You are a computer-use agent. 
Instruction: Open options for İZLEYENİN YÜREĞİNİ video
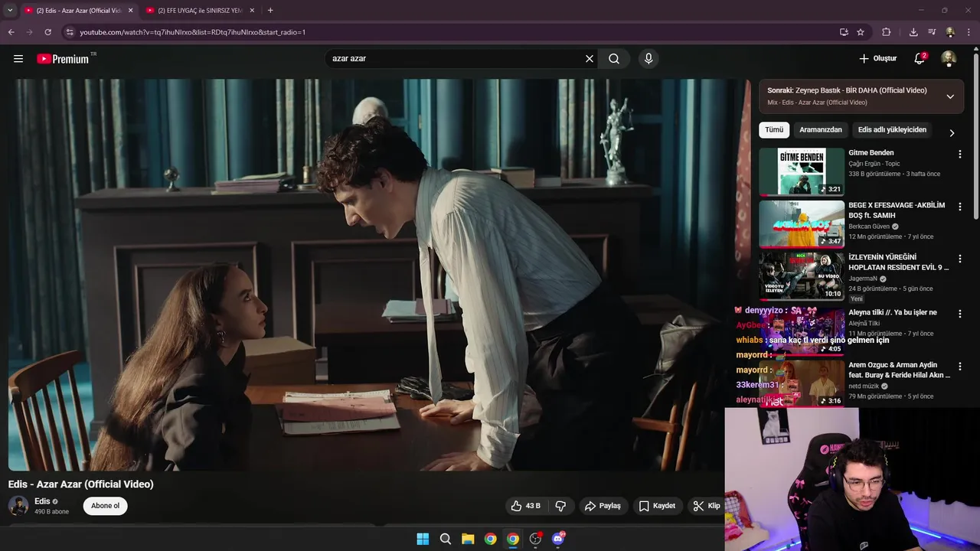click(x=959, y=259)
